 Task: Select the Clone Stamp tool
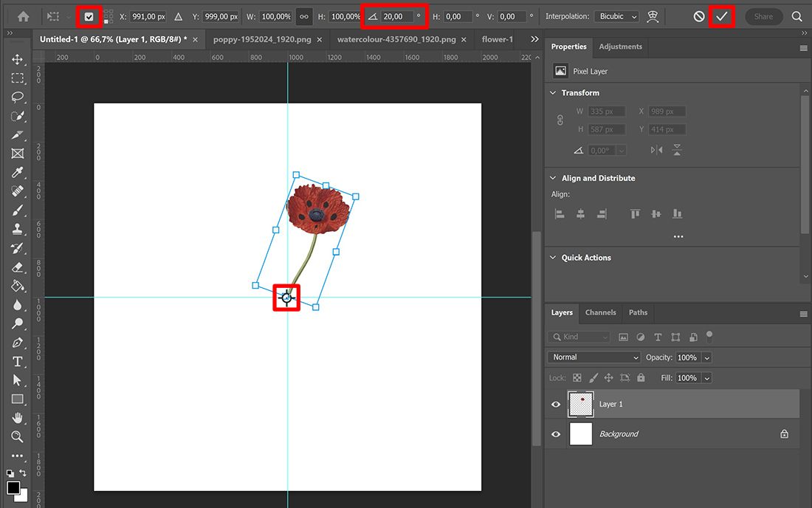pos(17,229)
